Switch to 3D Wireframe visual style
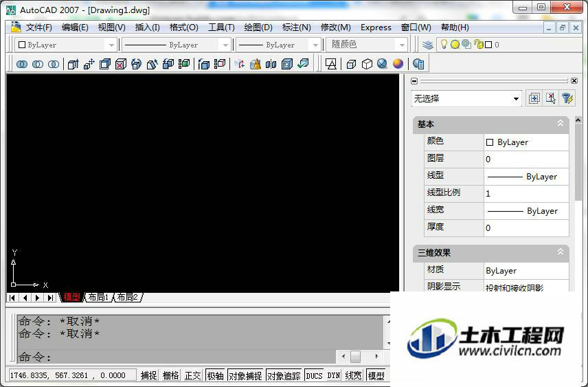588x387 pixels. (351, 64)
